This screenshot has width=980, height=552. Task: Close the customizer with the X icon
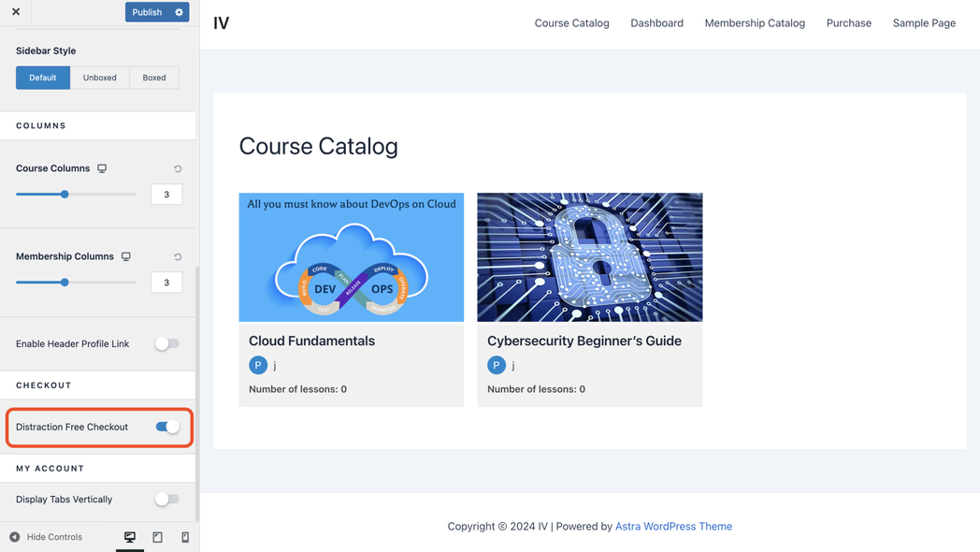tap(16, 12)
